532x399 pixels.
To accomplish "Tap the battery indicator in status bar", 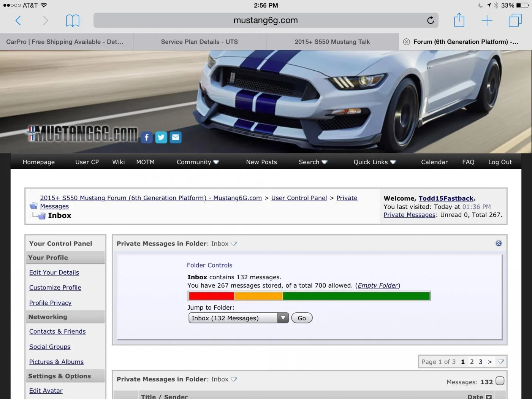I will click(522, 5).
